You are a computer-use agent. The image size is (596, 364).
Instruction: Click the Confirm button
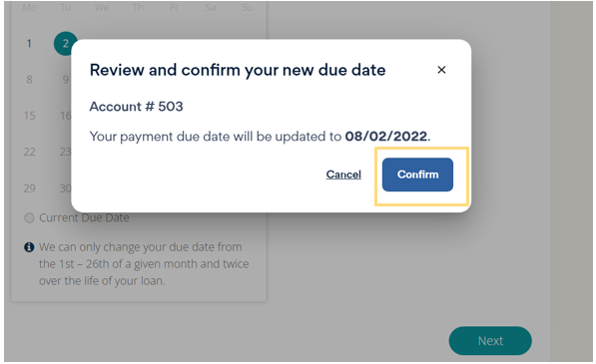(x=417, y=175)
